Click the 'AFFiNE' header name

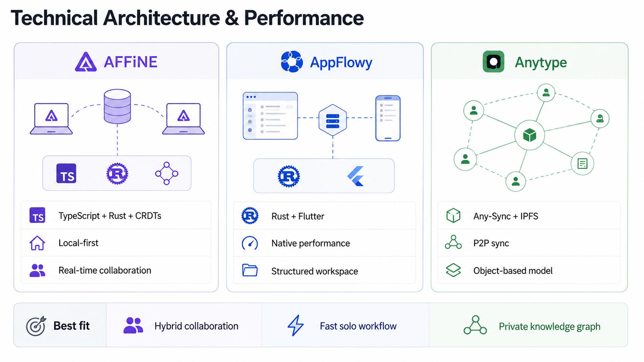coord(131,62)
